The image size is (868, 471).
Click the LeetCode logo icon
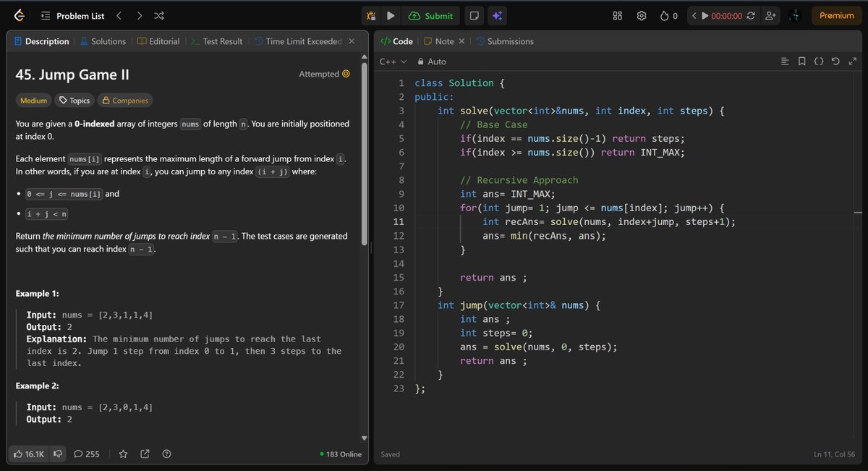tap(19, 16)
